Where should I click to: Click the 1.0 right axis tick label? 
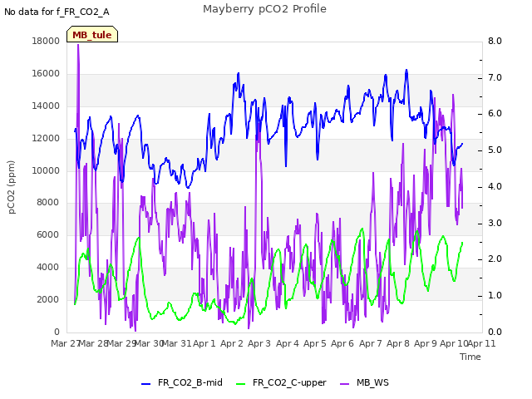coord(495,295)
